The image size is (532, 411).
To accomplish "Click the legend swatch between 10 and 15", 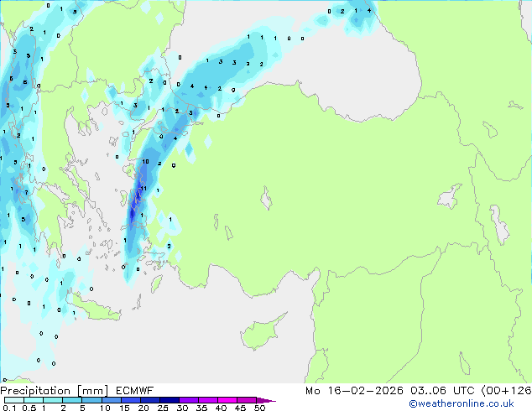I will coord(111,400).
